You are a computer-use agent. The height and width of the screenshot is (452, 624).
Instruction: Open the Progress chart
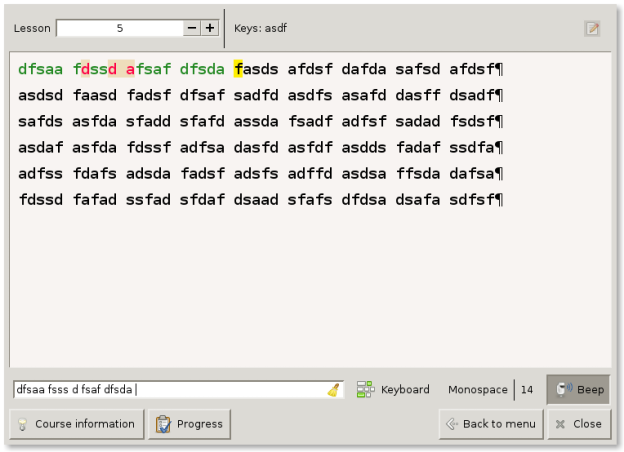[x=190, y=424]
